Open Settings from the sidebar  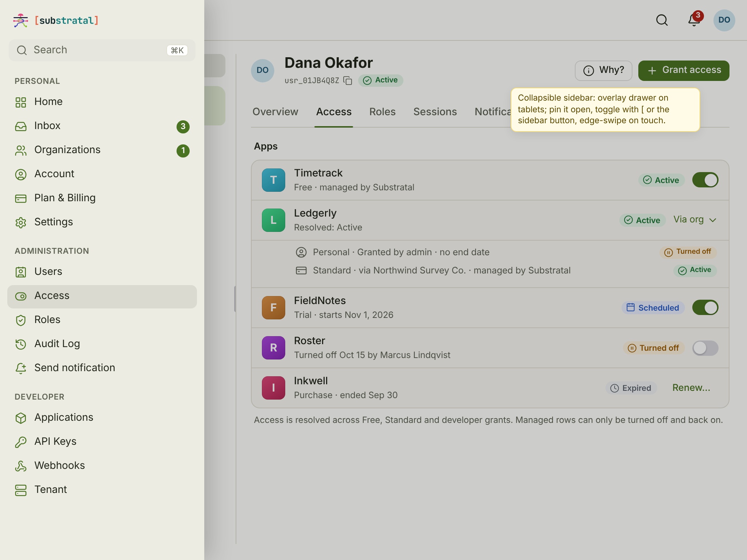click(x=102, y=222)
